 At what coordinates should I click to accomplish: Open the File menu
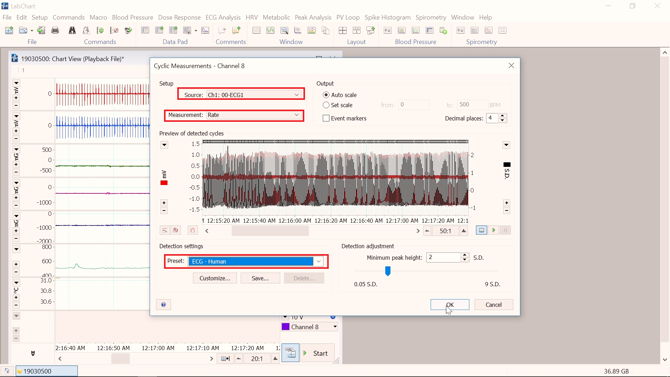[x=7, y=17]
